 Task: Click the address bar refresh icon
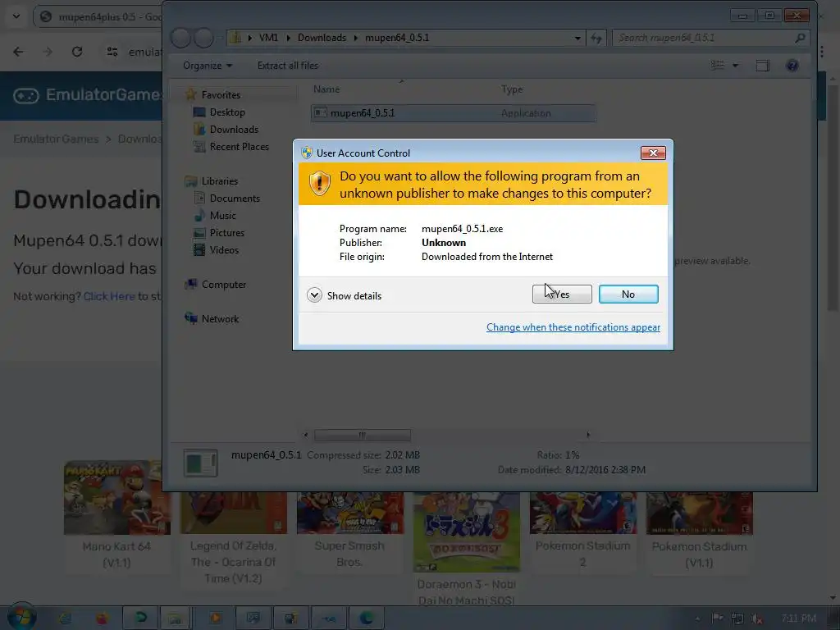tap(596, 38)
